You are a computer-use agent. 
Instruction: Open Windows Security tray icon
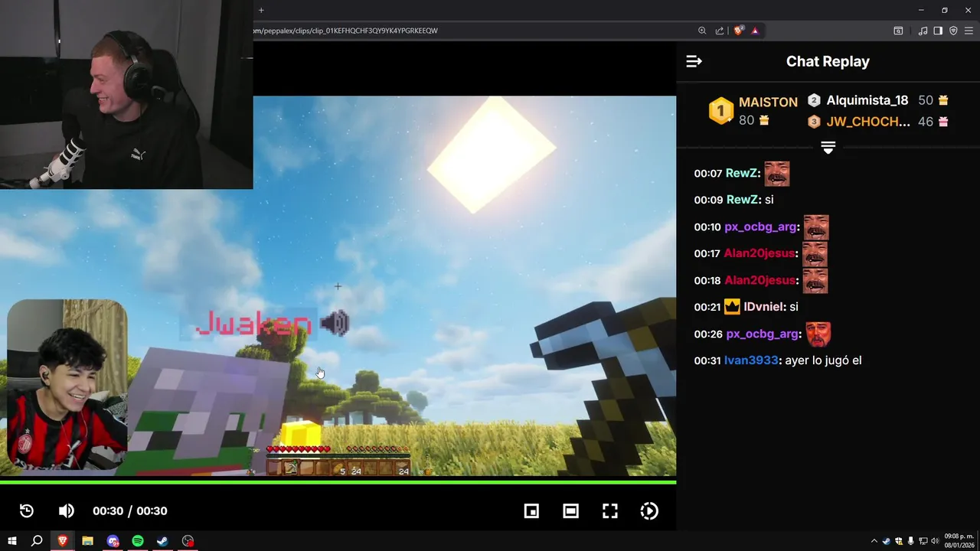898,541
